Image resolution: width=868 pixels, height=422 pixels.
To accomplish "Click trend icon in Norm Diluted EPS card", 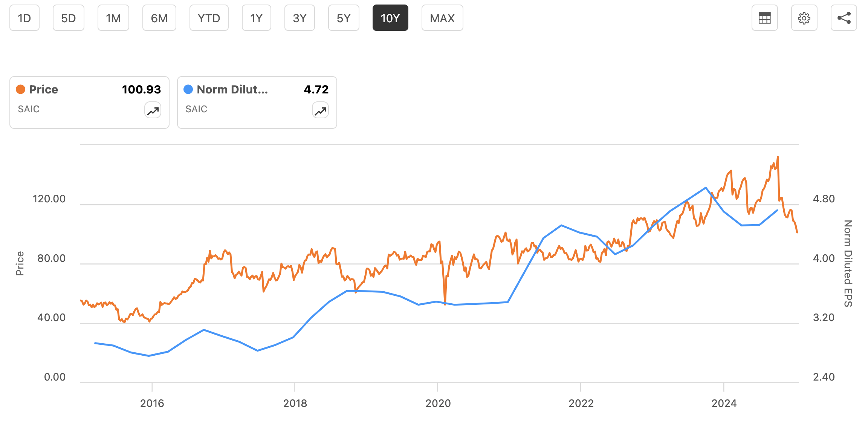I will pos(320,110).
